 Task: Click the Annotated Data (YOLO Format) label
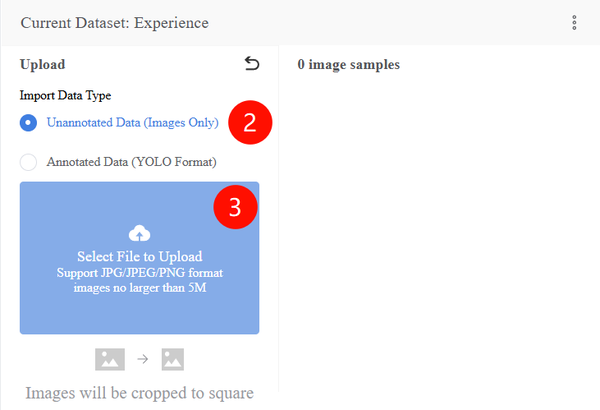click(x=132, y=162)
